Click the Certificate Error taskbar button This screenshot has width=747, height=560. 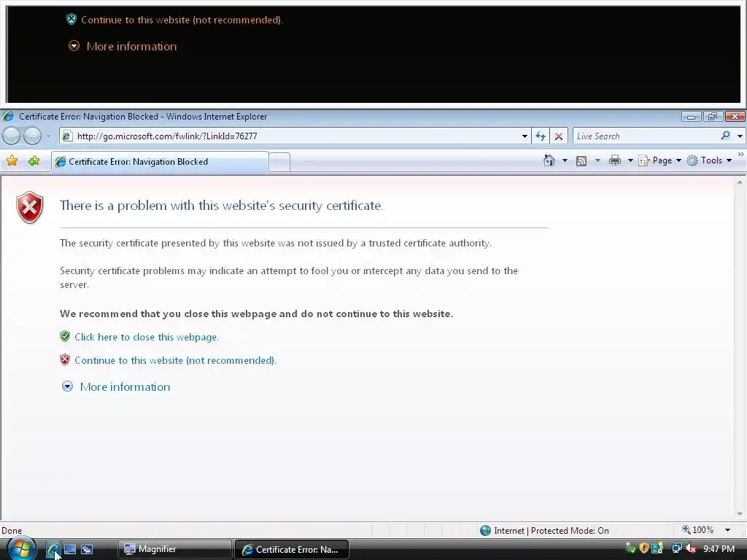tap(292, 550)
